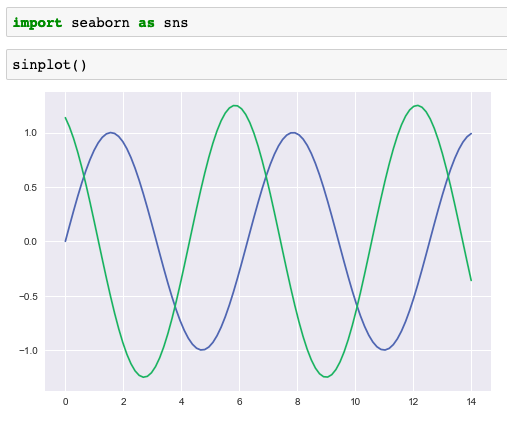This screenshot has width=507, height=421.
Task: Place cursor on the green 'import' keyword
Action: pyautogui.click(x=37, y=23)
